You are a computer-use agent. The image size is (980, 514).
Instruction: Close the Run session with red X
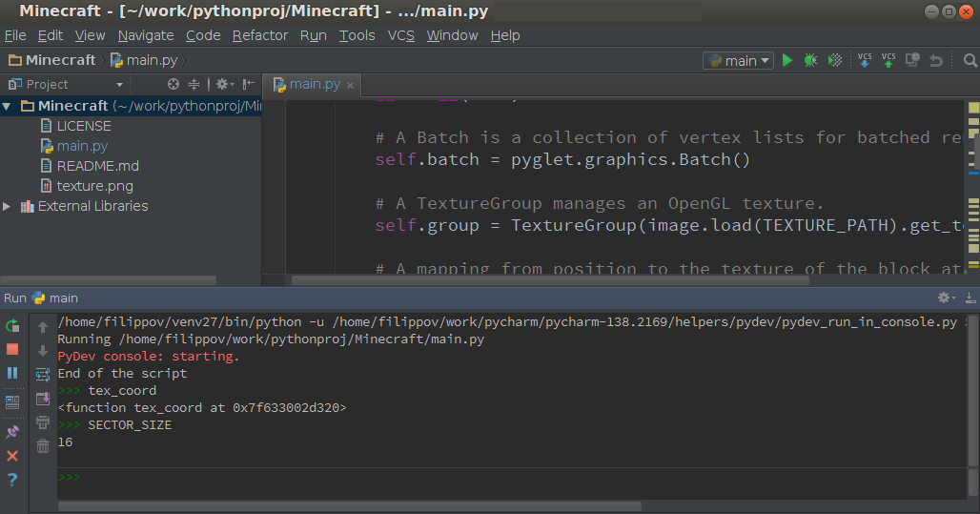click(x=11, y=456)
